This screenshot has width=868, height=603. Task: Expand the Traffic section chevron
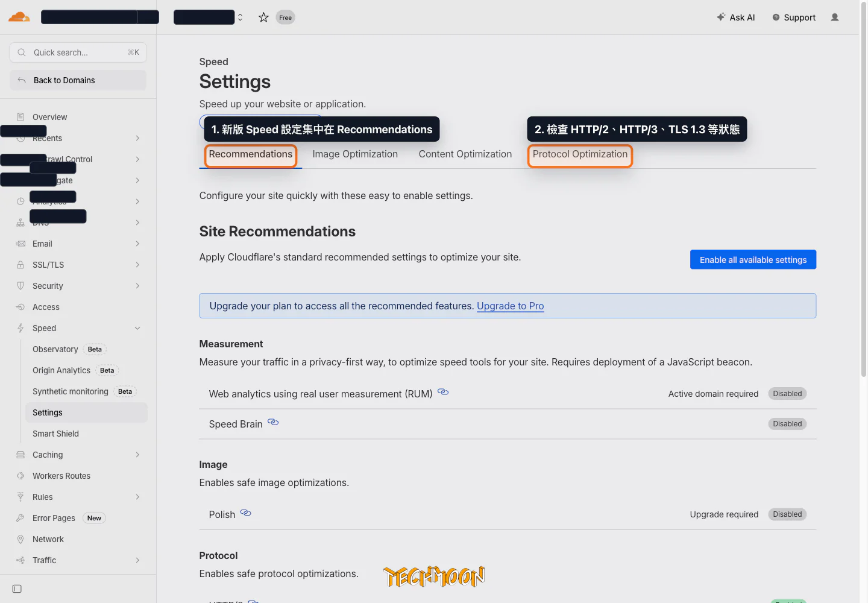[x=137, y=560]
